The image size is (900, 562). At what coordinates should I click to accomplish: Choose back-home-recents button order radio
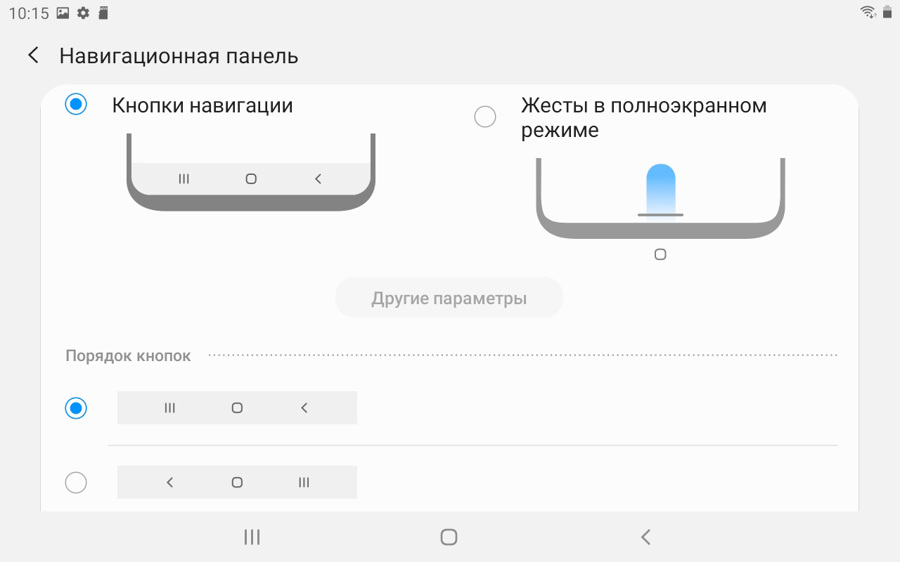pyautogui.click(x=76, y=482)
